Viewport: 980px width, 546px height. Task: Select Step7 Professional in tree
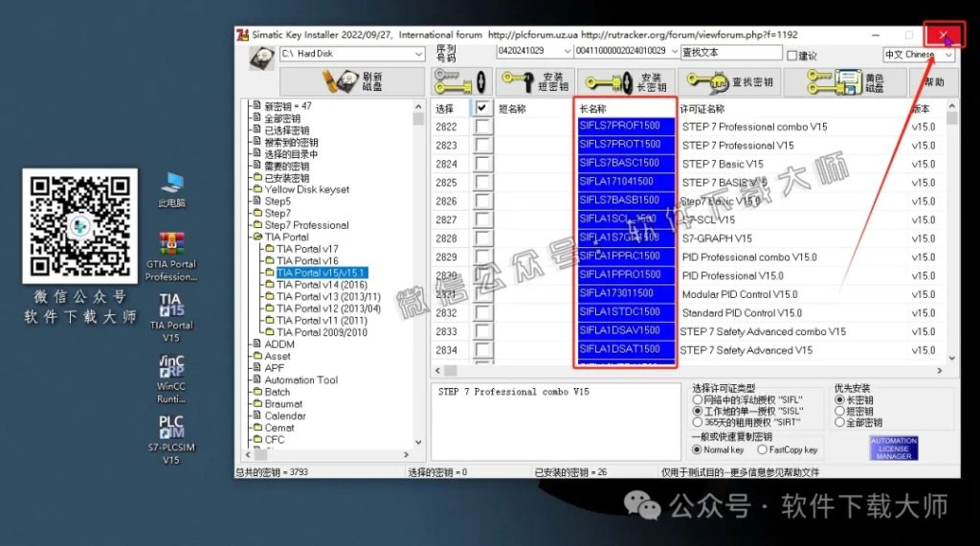(307, 225)
